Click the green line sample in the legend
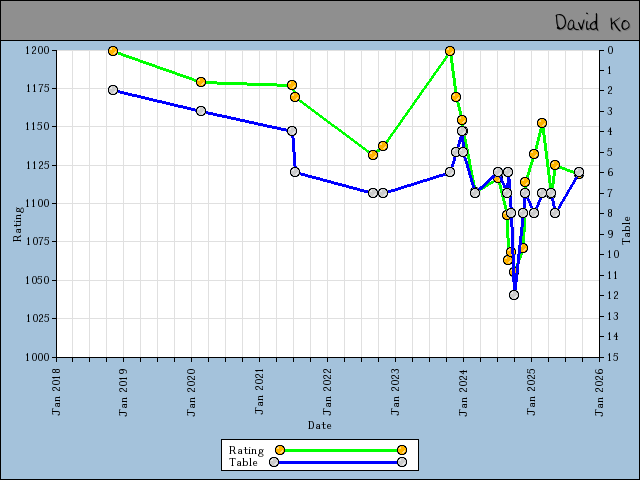The height and width of the screenshot is (480, 640). 340,450
